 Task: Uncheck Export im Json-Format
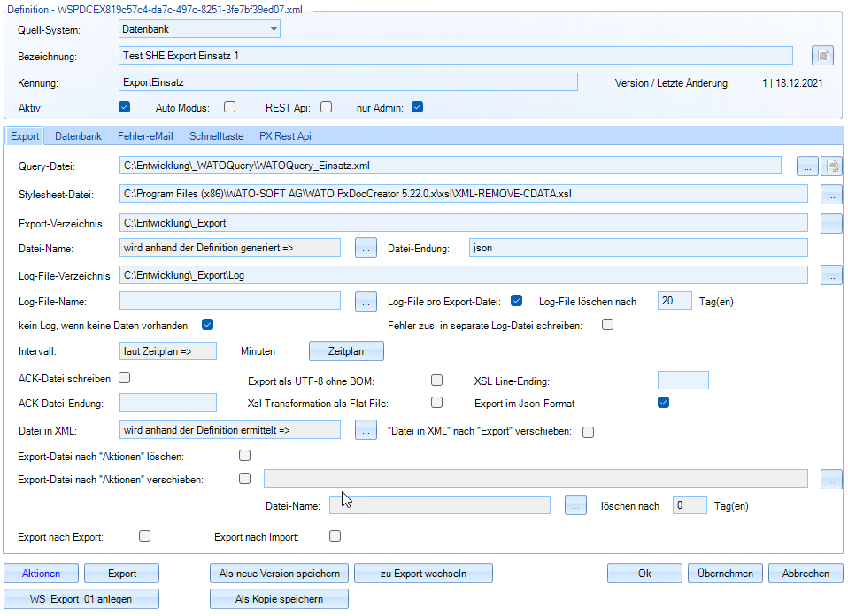663,404
